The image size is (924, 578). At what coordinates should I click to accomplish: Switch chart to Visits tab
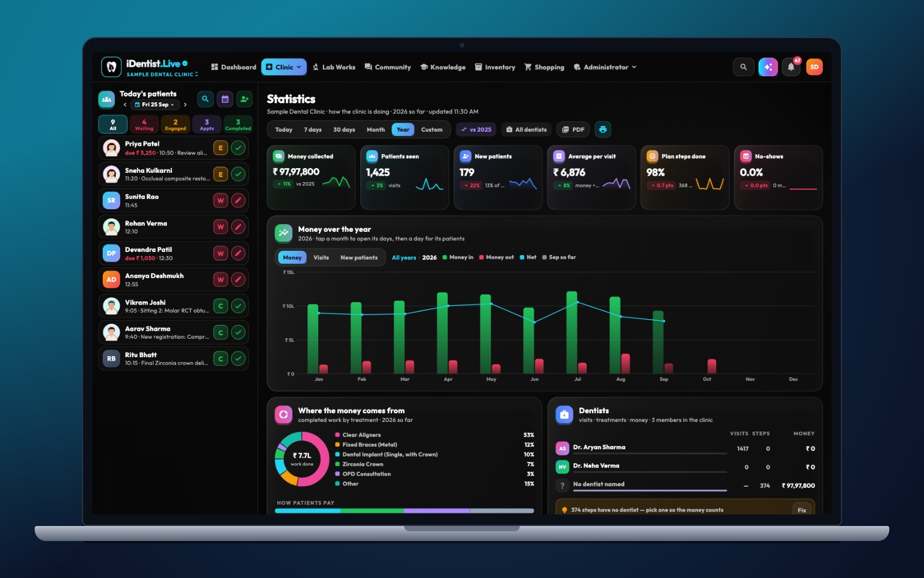(321, 257)
